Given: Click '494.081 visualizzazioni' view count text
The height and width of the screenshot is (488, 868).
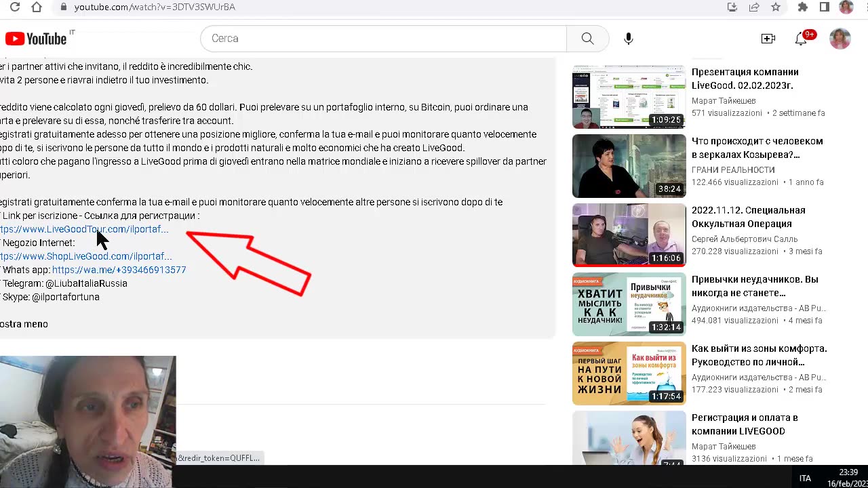Looking at the screenshot, I should pyautogui.click(x=735, y=321).
